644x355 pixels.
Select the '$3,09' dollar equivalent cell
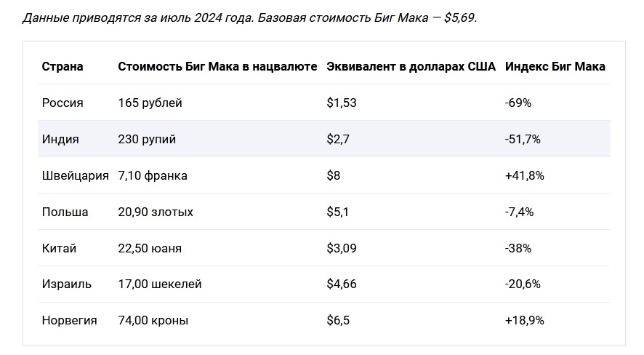click(x=342, y=248)
